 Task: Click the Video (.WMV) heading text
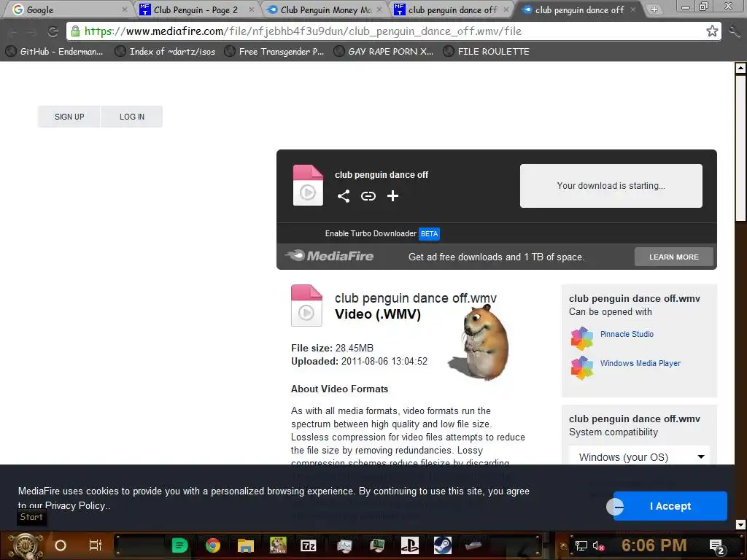tap(377, 314)
